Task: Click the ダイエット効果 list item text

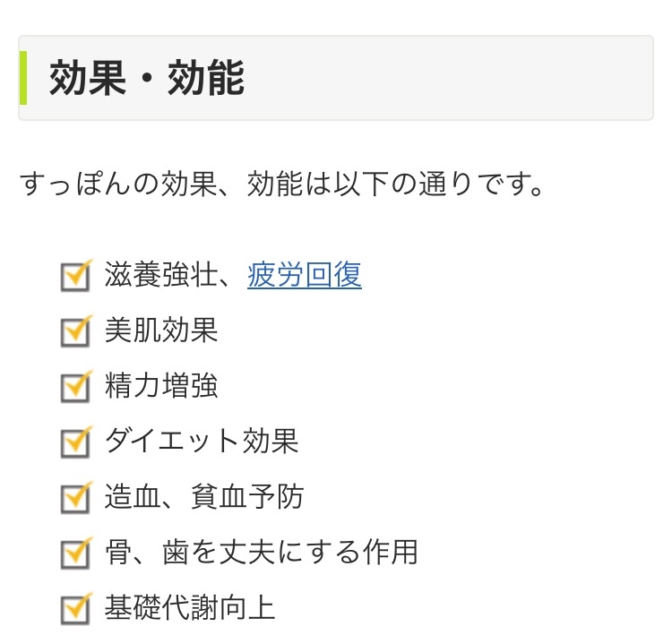Action: pos(202,441)
